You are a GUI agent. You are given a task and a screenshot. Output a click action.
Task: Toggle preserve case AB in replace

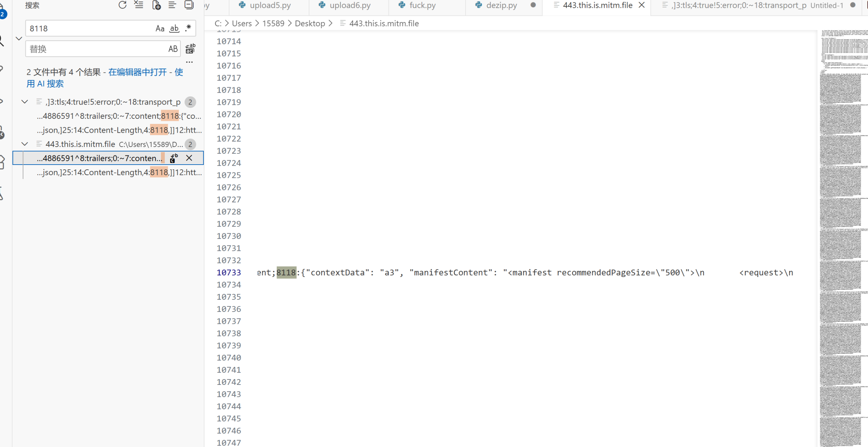coord(173,49)
